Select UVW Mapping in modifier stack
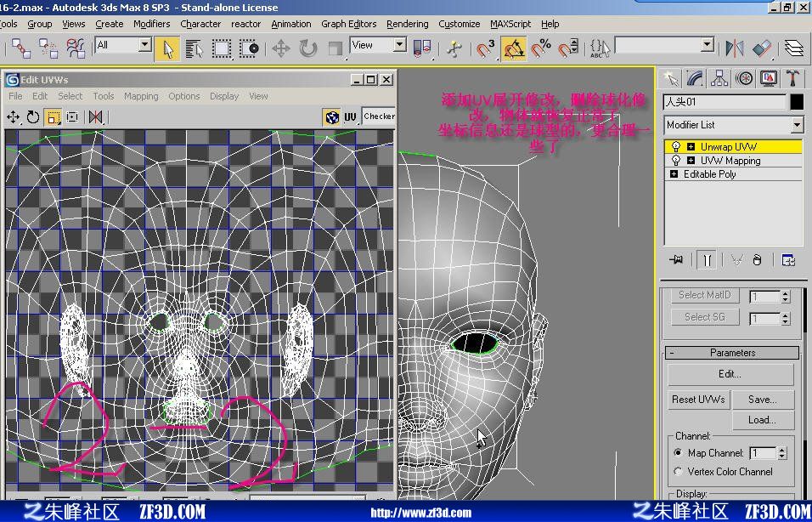This screenshot has width=812, height=522. click(x=730, y=161)
